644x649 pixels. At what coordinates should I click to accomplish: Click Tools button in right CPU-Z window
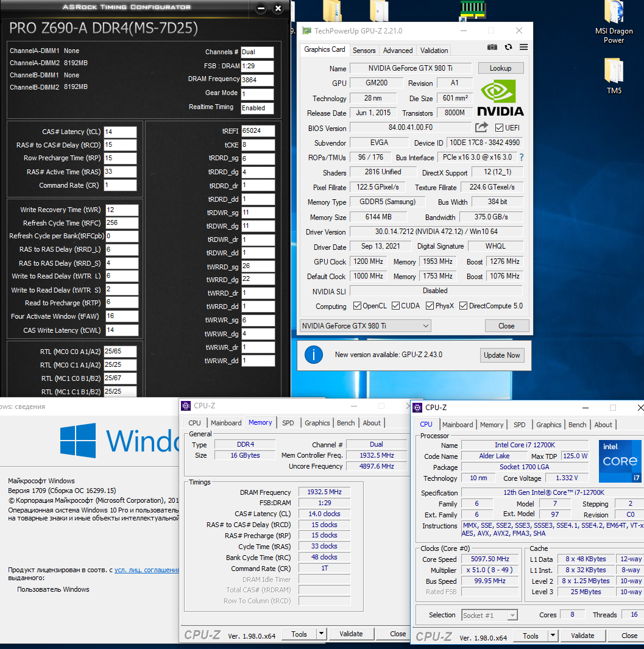[x=531, y=636]
